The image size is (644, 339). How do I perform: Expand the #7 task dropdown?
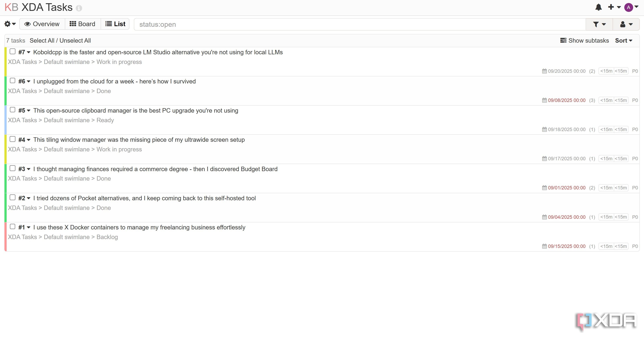point(24,52)
